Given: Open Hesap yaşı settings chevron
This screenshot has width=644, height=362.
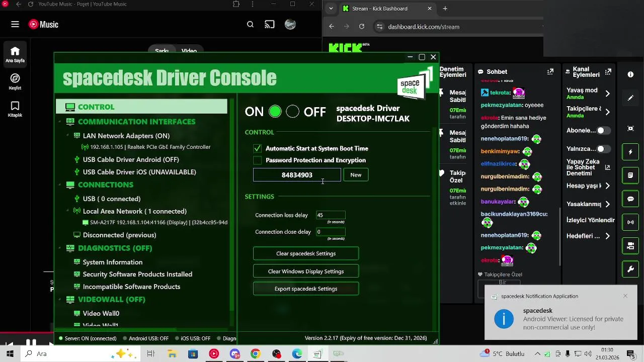Looking at the screenshot, I should [607, 186].
